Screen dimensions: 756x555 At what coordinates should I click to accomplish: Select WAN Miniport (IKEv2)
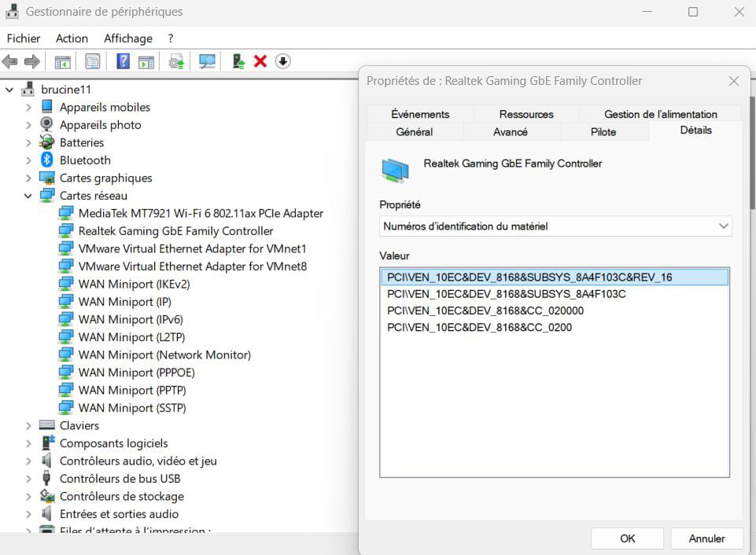(134, 284)
